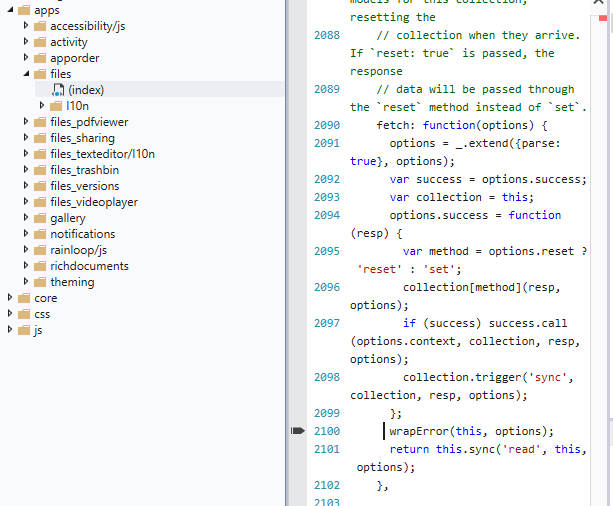Expand the activity folder
Screen dimensions: 613x506
click(x=26, y=41)
